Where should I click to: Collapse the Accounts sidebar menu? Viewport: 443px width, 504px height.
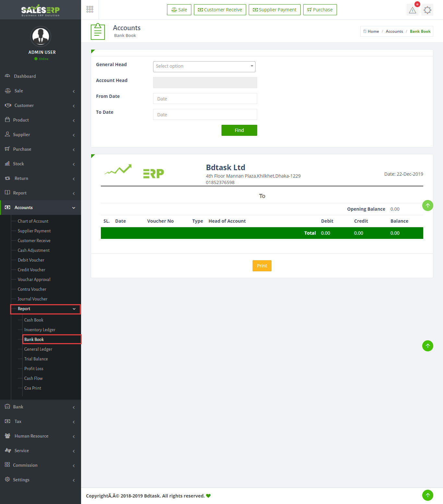tap(41, 207)
